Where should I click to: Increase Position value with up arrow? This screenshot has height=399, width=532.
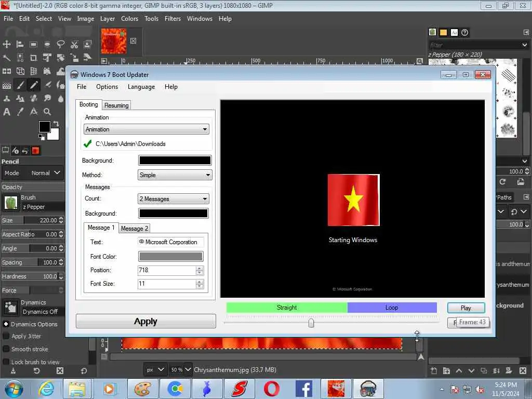pyautogui.click(x=199, y=269)
